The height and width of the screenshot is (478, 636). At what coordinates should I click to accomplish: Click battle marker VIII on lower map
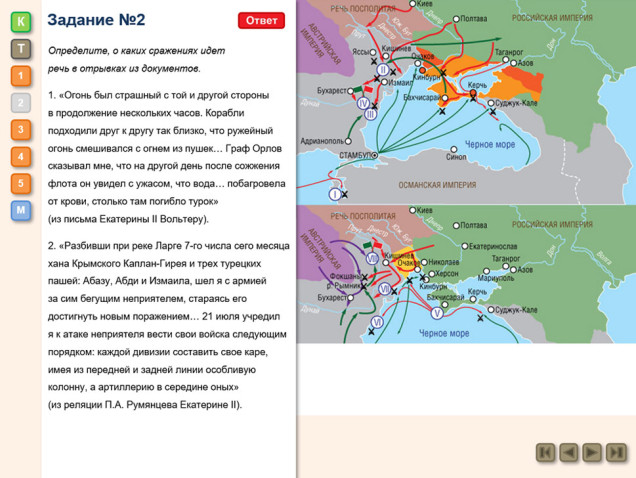(x=372, y=258)
